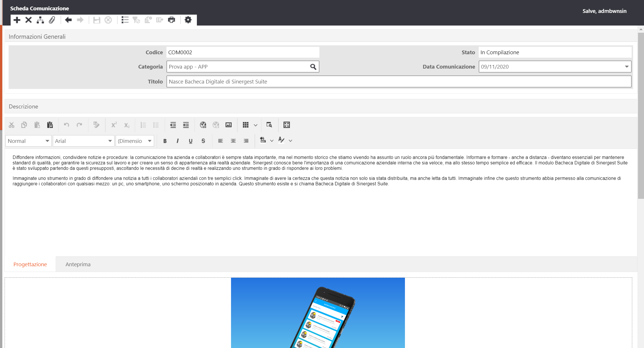Click the Titolo input field
The height and width of the screenshot is (348, 644).
[x=399, y=81]
